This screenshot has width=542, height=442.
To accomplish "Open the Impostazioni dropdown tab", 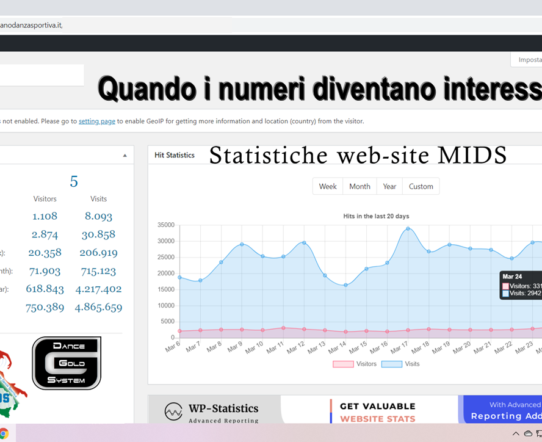I will tap(526, 60).
